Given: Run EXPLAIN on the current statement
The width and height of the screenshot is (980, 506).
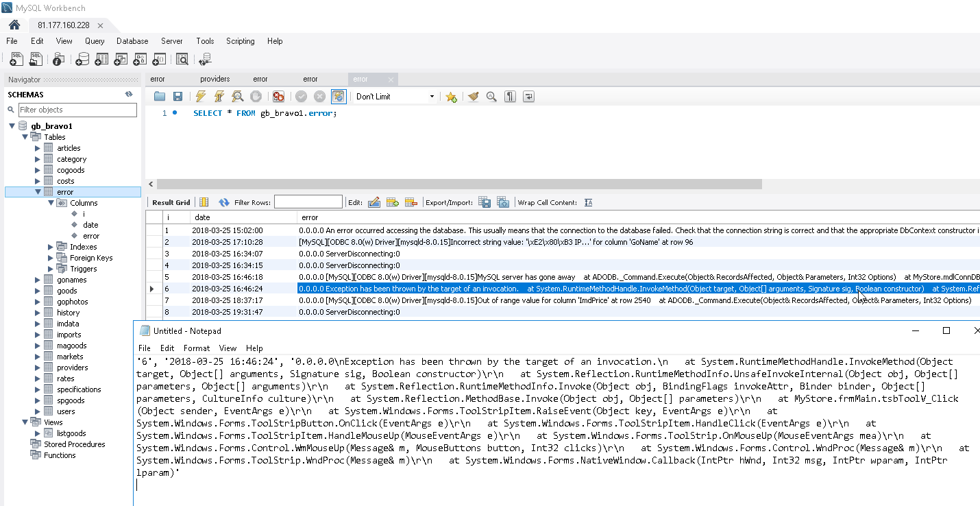Looking at the screenshot, I should click(238, 97).
